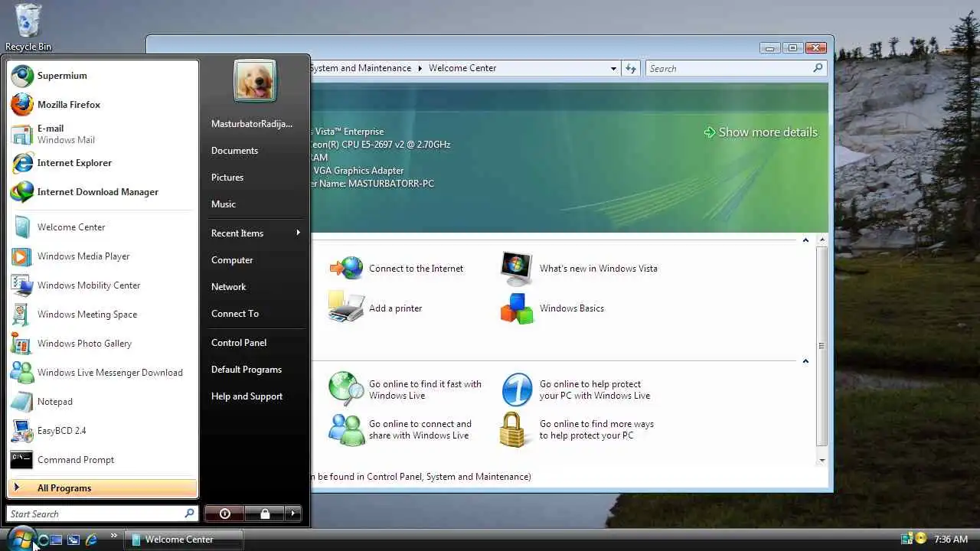This screenshot has height=551, width=980.
Task: Select Go online to connect and share
Action: (400, 429)
